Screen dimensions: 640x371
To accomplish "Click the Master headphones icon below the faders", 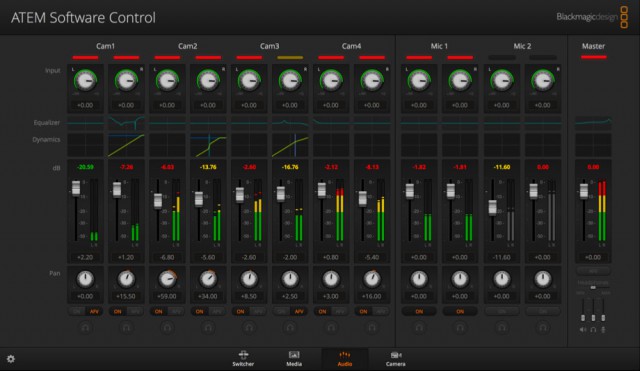I will (593, 330).
